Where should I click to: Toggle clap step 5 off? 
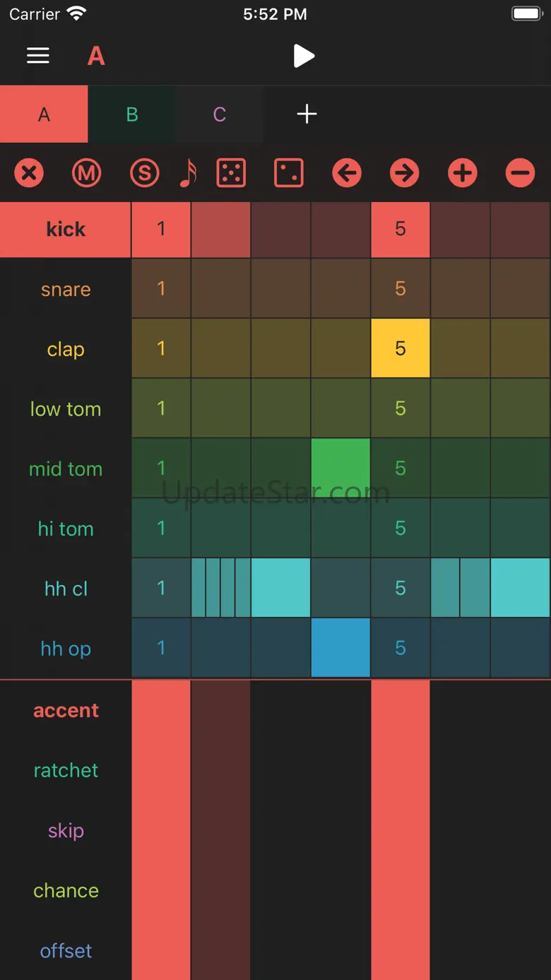[x=401, y=348]
